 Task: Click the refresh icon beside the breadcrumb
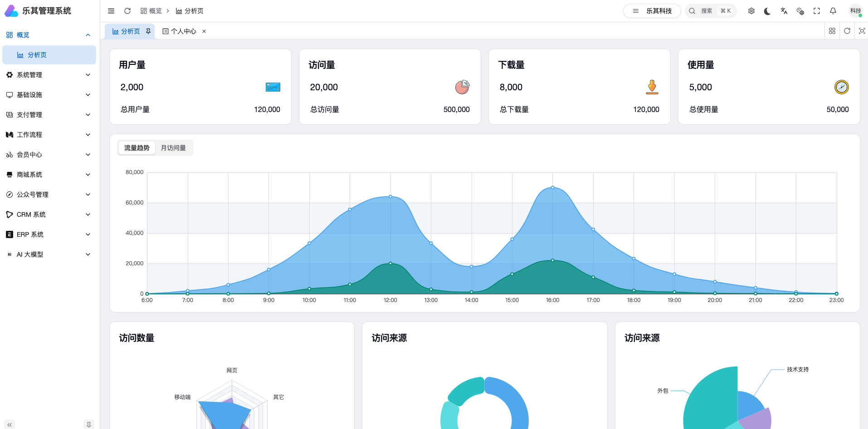tap(127, 11)
